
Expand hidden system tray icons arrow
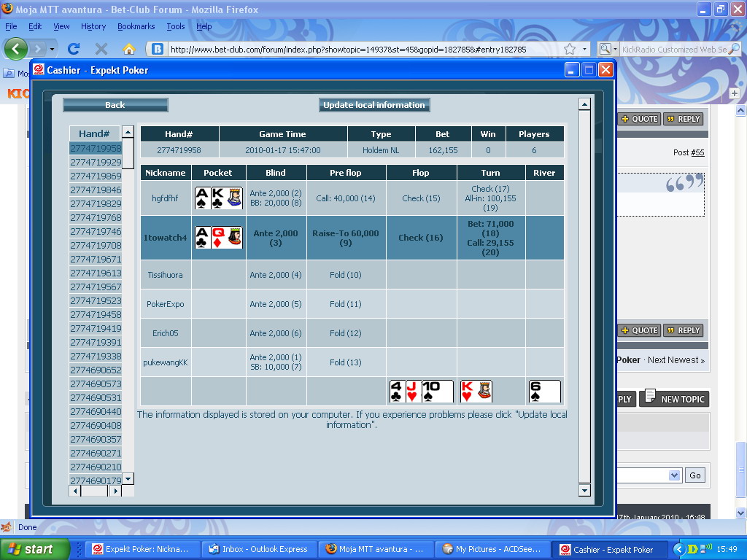pyautogui.click(x=679, y=549)
